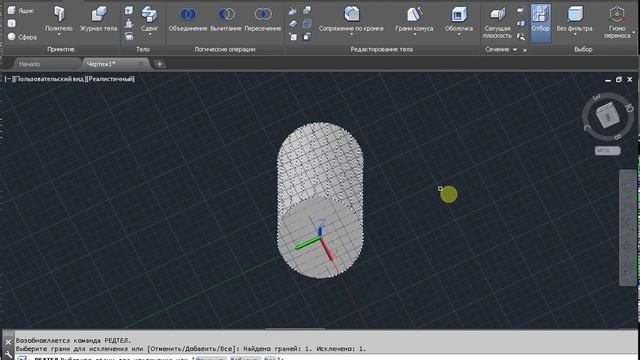Click middle small icon in Сечение panel
This screenshot has width=640, height=360.
[520, 24]
